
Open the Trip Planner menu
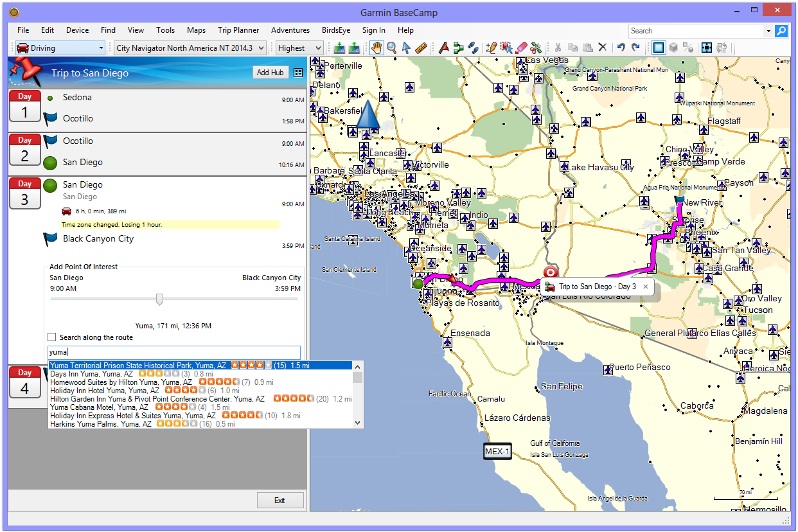pos(238,30)
